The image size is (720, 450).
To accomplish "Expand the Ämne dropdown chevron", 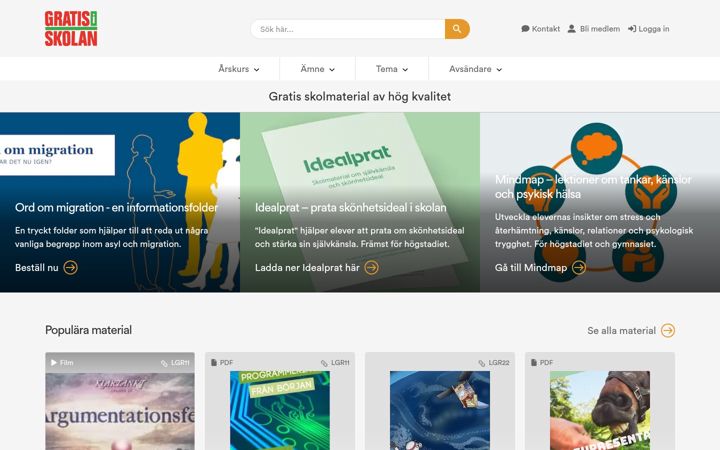I will [332, 70].
